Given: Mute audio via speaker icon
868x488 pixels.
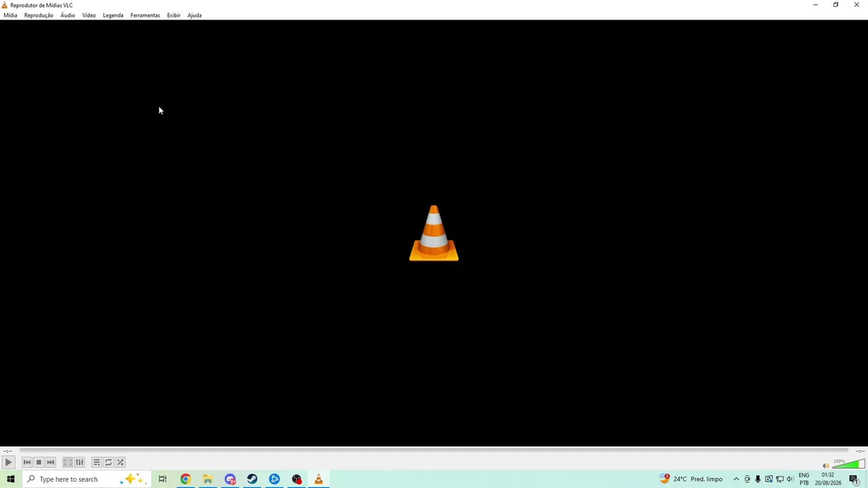Looking at the screenshot, I should [x=825, y=466].
